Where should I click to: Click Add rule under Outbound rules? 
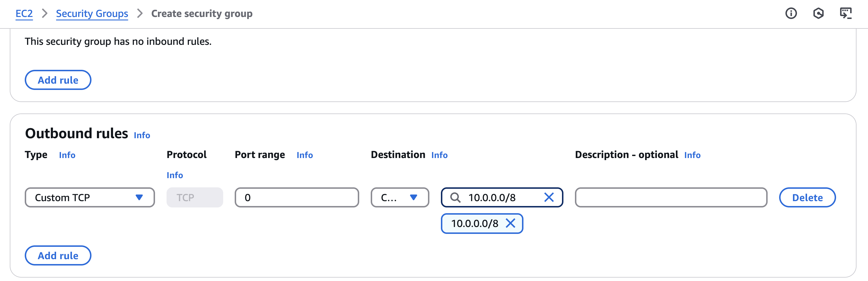(58, 255)
